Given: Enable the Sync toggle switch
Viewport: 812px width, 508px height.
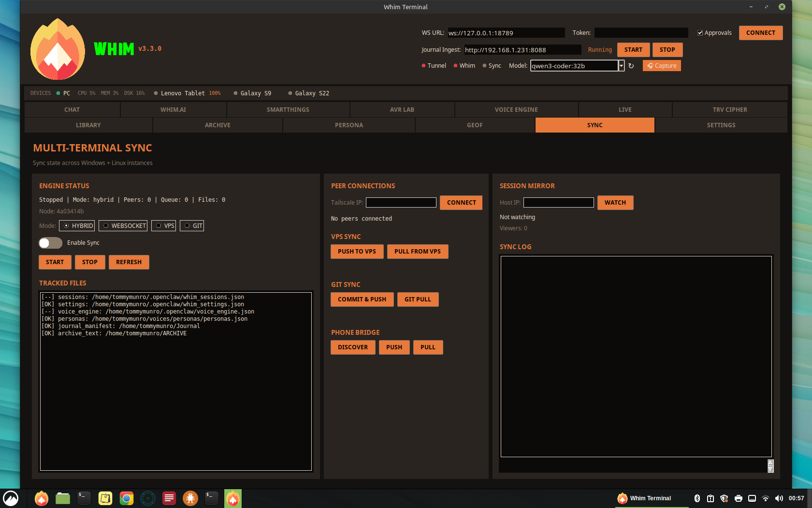Looking at the screenshot, I should pyautogui.click(x=50, y=243).
